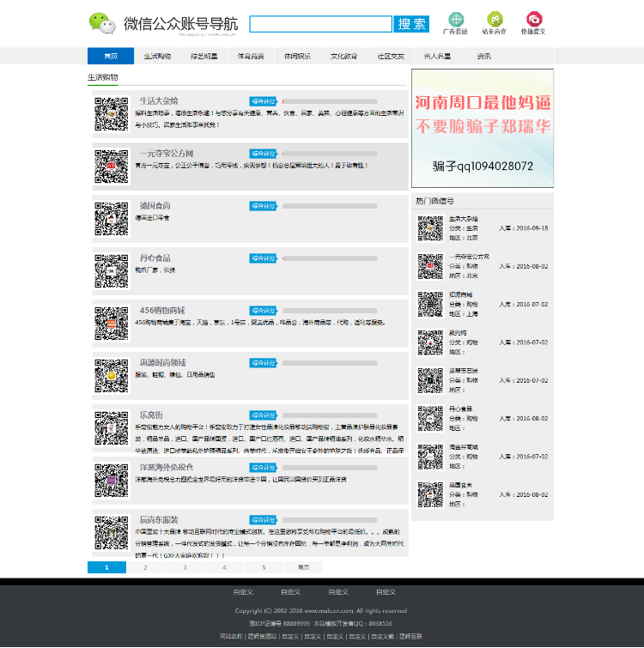Click the rating bar of 一元夺宝公方网
Screen dimensions: 644x648
tap(330, 154)
